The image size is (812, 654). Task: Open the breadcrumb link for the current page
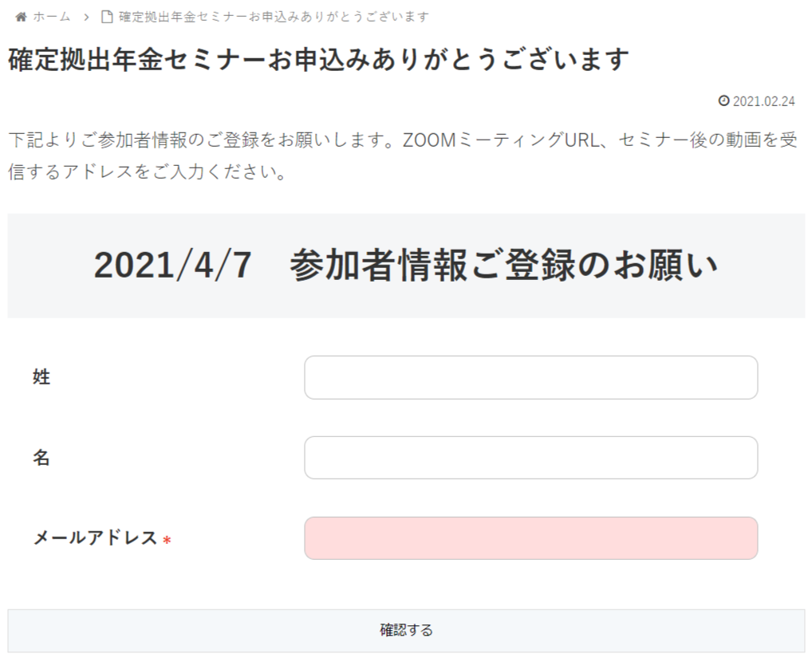point(274,17)
